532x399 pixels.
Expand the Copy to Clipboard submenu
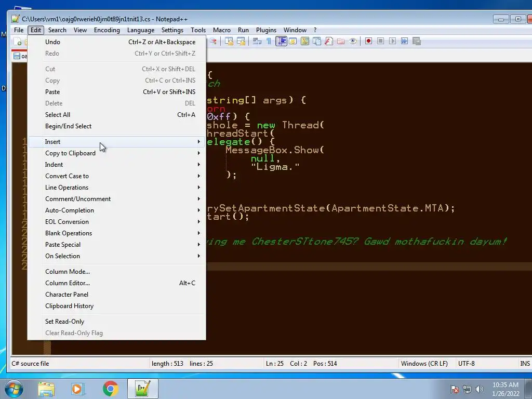point(117,153)
